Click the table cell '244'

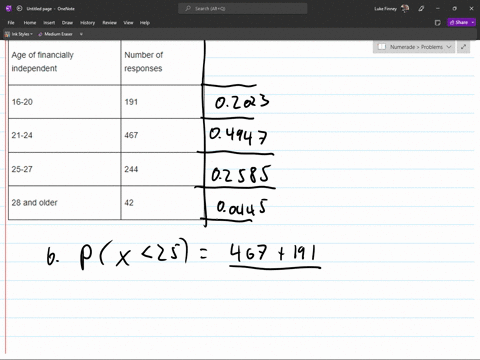pyautogui.click(x=162, y=169)
